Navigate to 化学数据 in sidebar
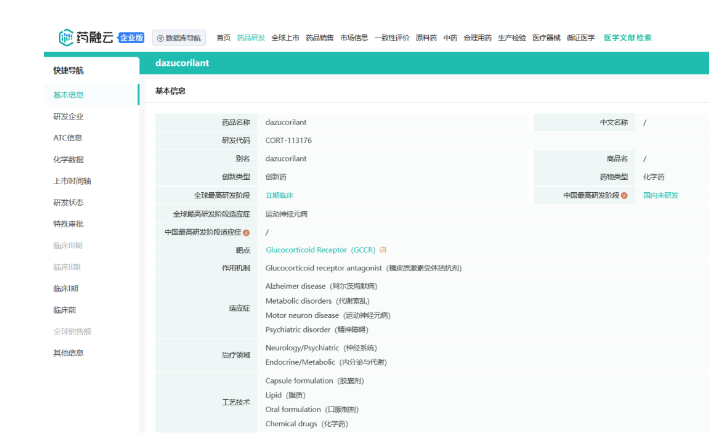 68,160
